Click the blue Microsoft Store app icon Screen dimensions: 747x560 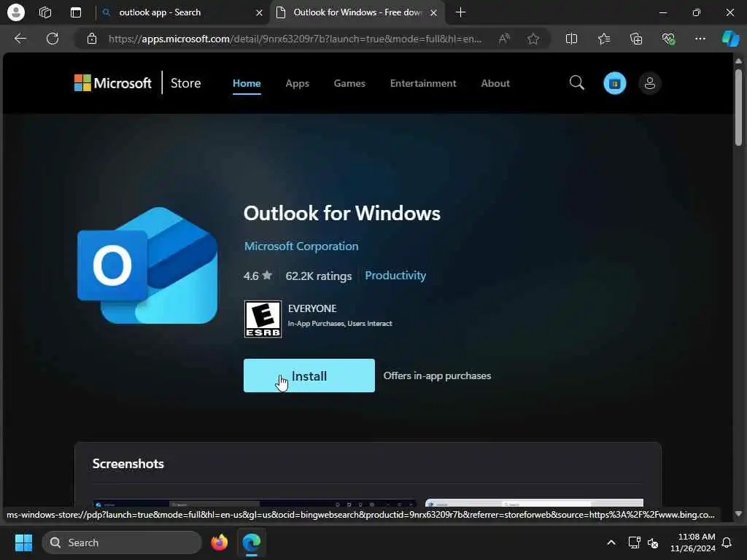(614, 83)
